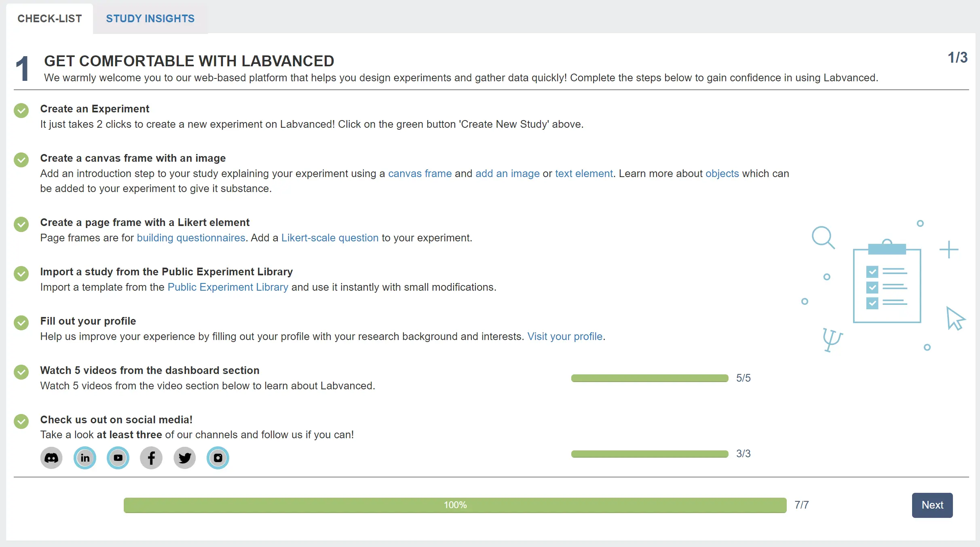Screen dimensions: 980x547
Task: Open the YouTube social media icon
Action: click(118, 458)
